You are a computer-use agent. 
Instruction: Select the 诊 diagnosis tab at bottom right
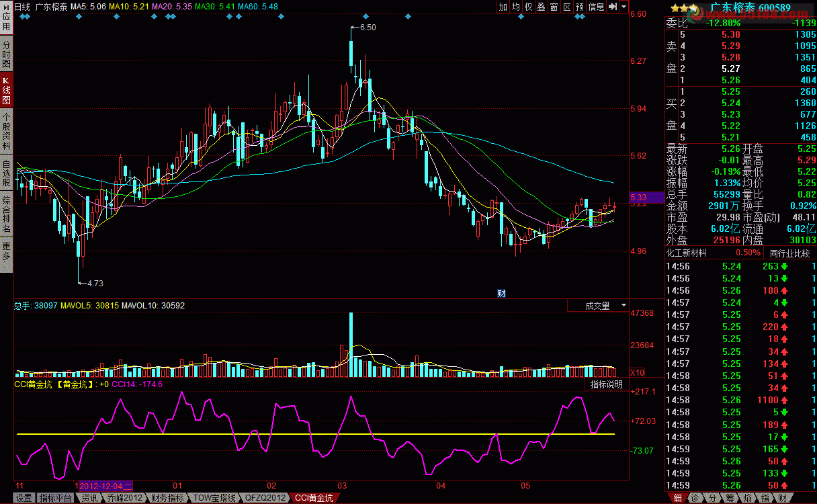tap(695, 498)
